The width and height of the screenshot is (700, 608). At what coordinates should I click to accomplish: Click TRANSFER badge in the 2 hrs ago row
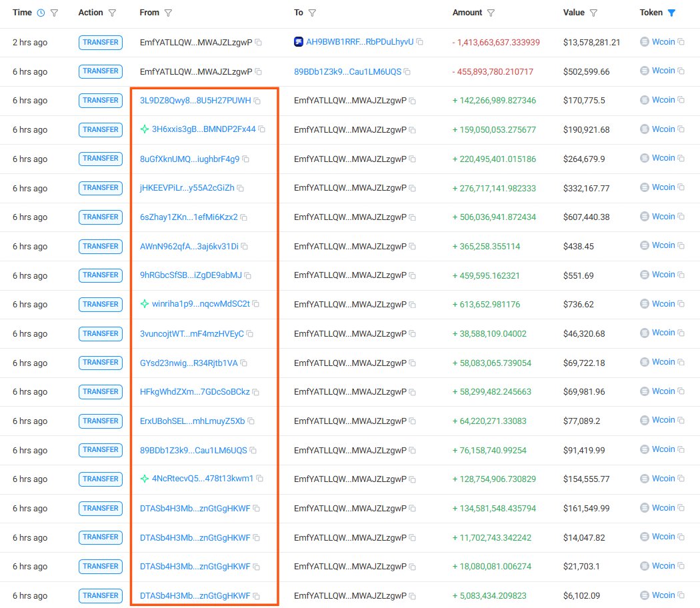[x=101, y=43]
